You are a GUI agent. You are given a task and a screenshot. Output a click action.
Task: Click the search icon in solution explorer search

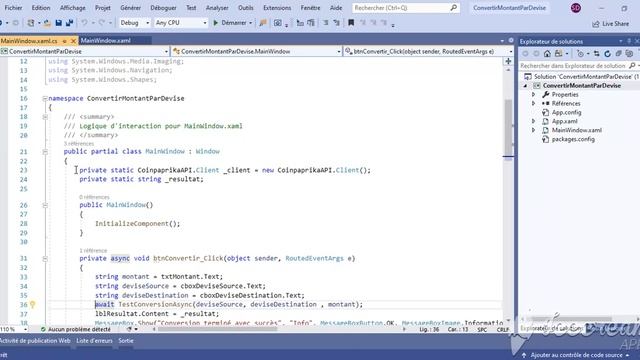632,66
